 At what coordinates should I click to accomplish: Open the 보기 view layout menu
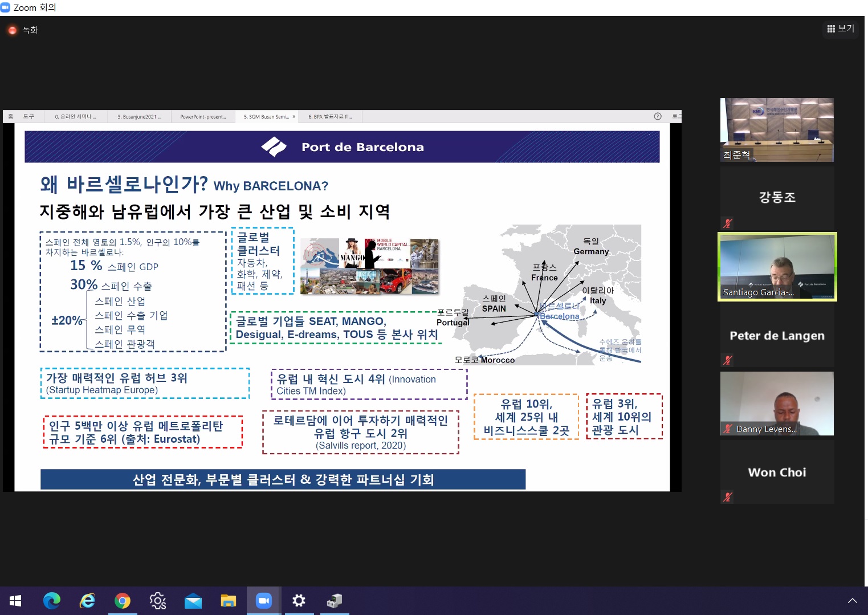[x=841, y=28]
